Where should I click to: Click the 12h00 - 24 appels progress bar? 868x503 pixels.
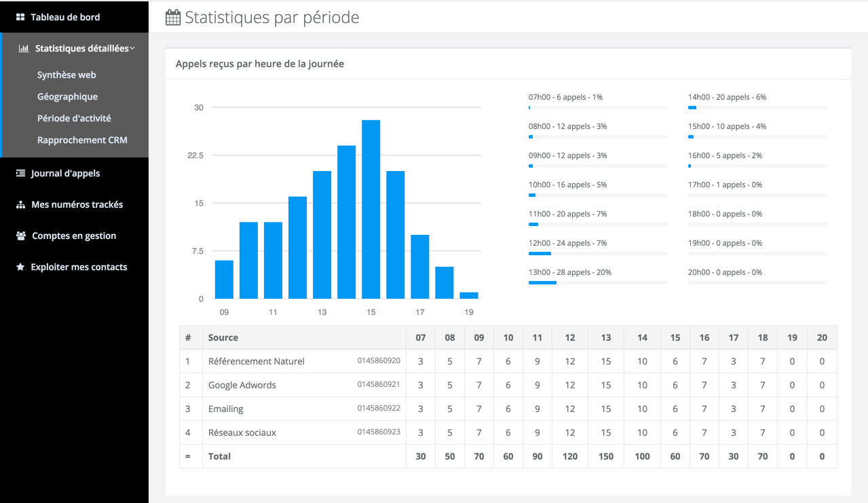598,253
